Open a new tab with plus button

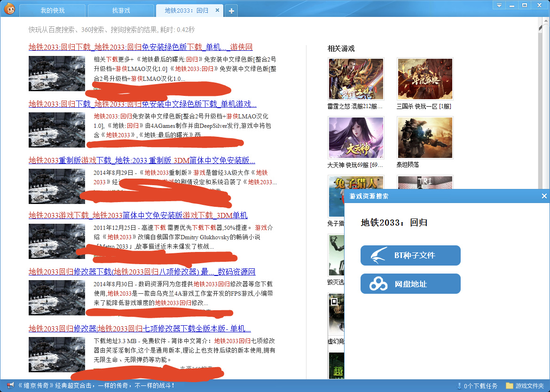click(231, 11)
